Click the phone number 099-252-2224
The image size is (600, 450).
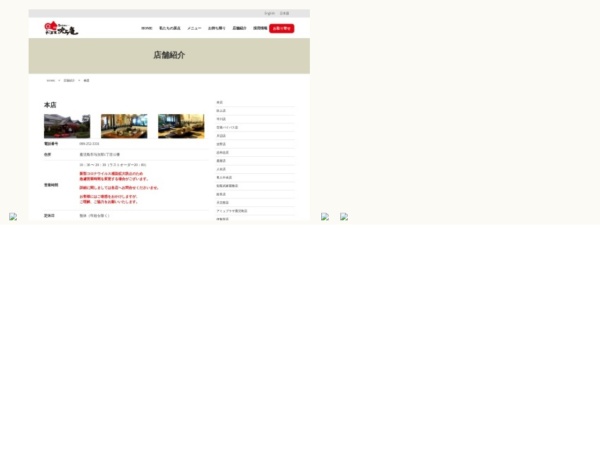89,144
